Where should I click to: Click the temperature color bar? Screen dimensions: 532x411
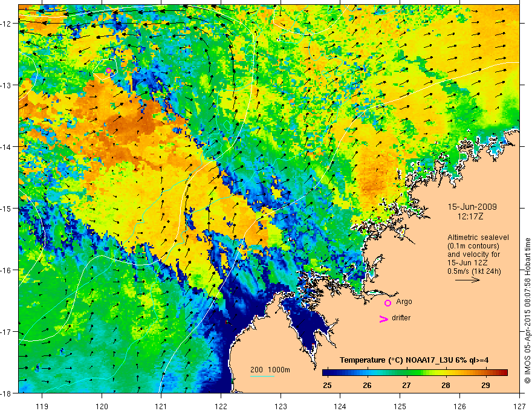(x=415, y=373)
